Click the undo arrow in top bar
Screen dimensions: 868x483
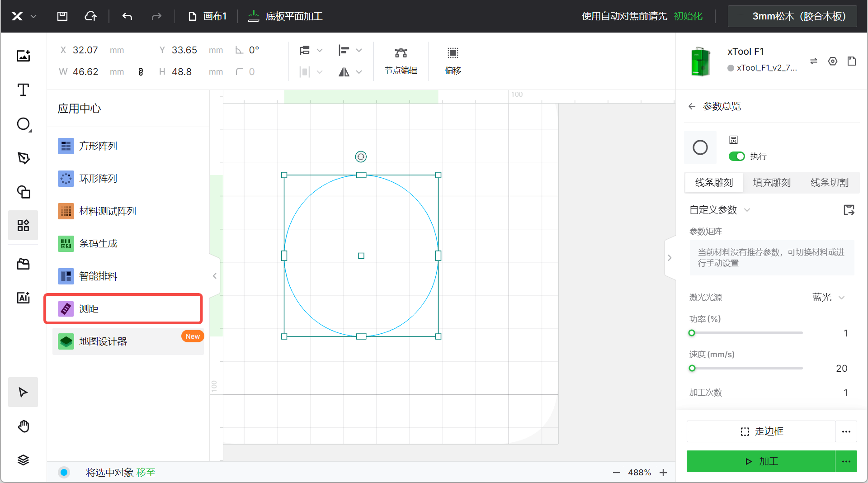(x=127, y=16)
